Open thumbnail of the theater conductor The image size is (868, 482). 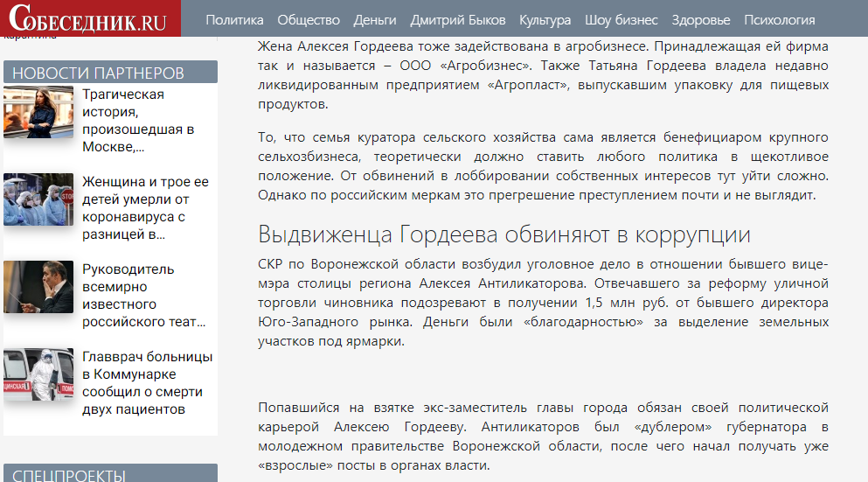38,287
